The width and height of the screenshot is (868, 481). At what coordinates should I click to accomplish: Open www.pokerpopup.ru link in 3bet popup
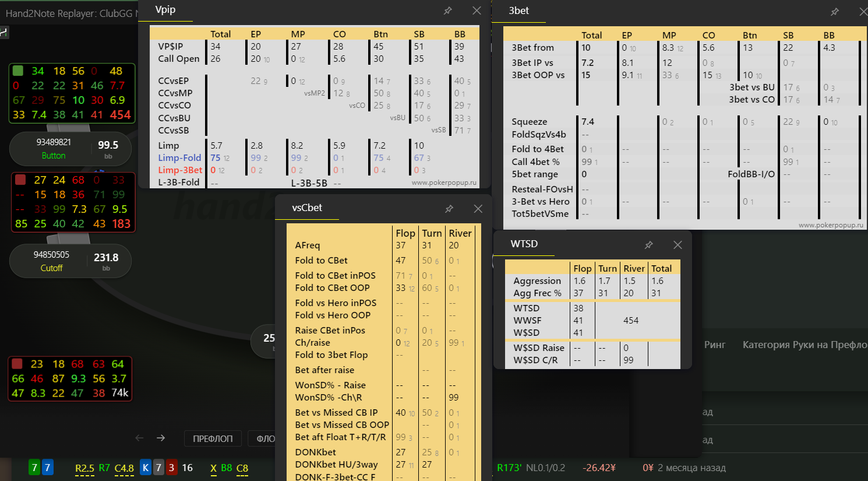coord(831,225)
